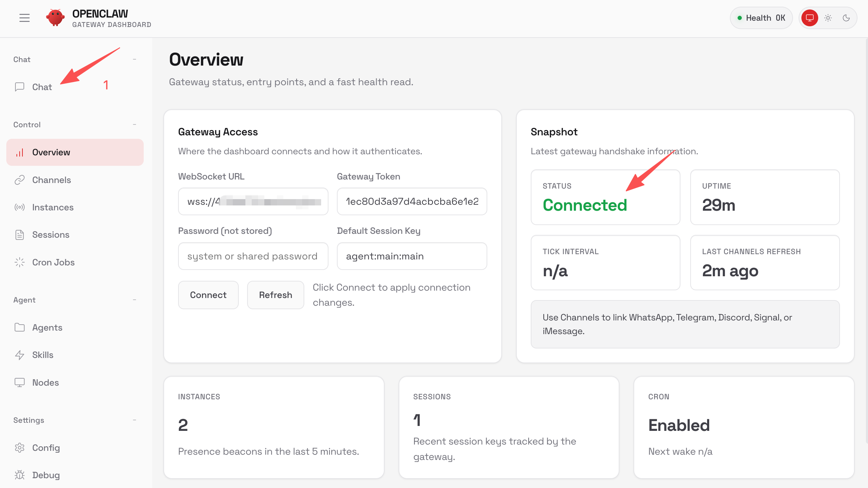Click the hamburger menu icon
The width and height of the screenshot is (868, 488).
pyautogui.click(x=24, y=18)
